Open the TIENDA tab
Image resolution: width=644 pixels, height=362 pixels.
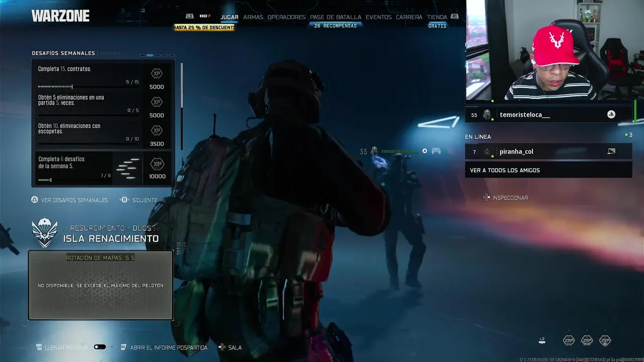pyautogui.click(x=437, y=17)
